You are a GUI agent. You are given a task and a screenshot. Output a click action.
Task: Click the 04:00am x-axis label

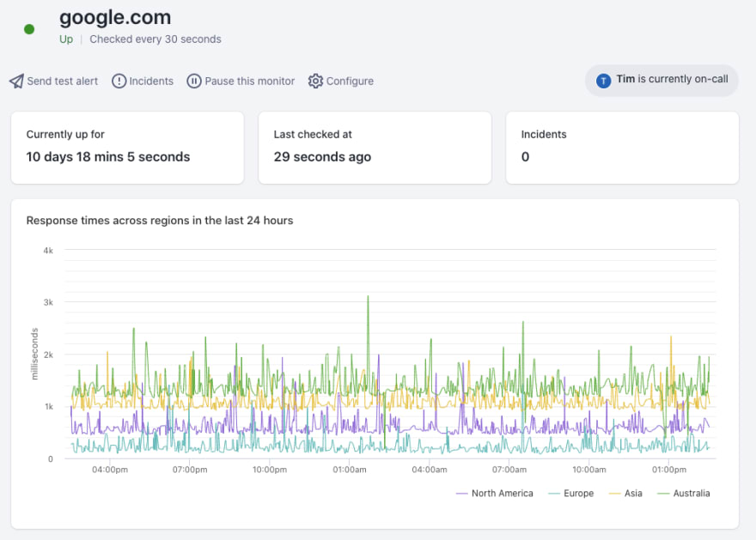click(429, 470)
